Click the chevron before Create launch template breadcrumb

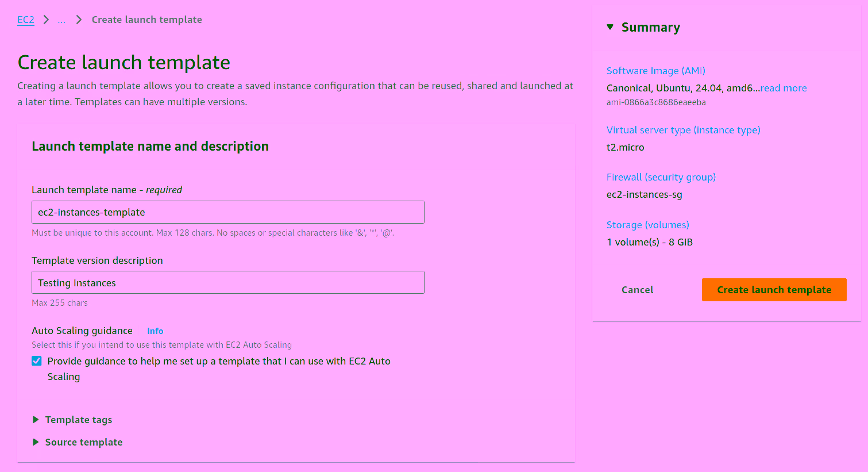(79, 20)
